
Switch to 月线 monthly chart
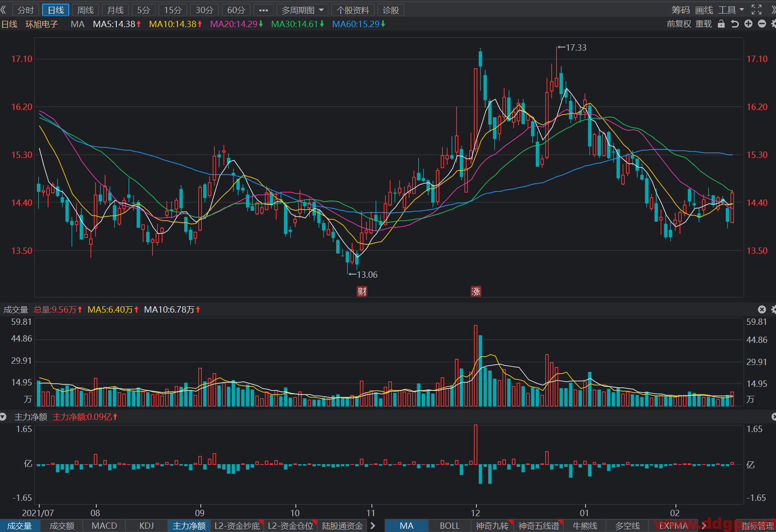point(115,10)
